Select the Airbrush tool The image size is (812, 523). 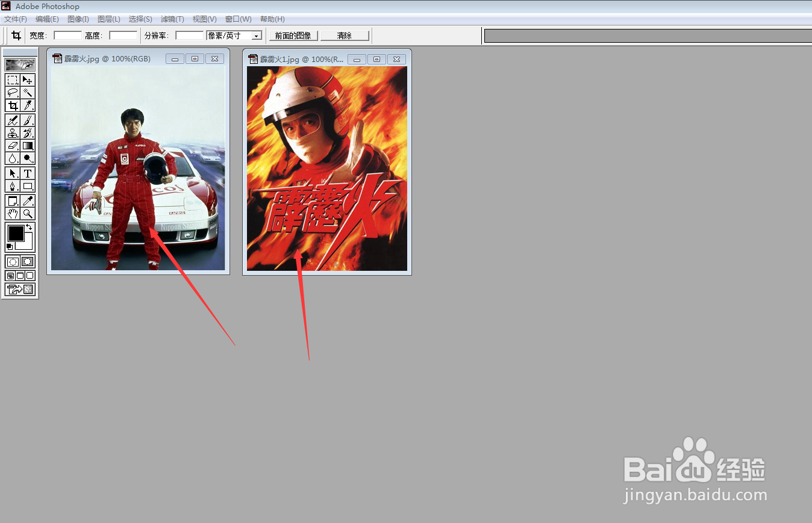pyautogui.click(x=13, y=120)
